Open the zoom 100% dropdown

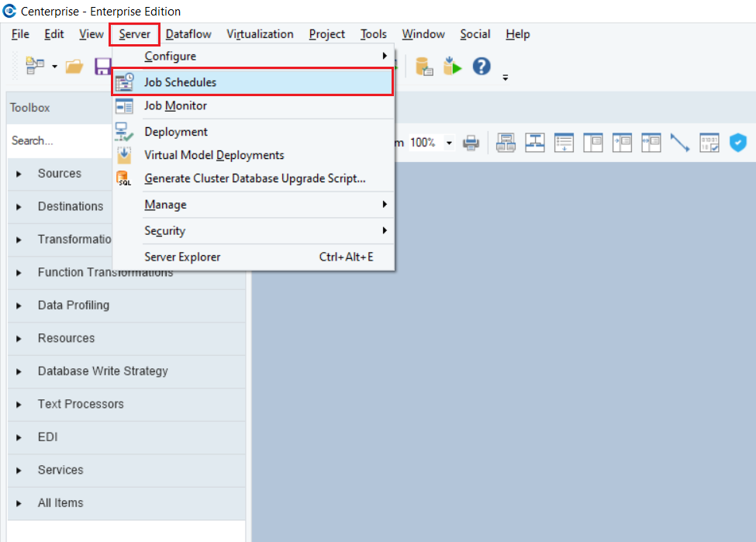(450, 143)
